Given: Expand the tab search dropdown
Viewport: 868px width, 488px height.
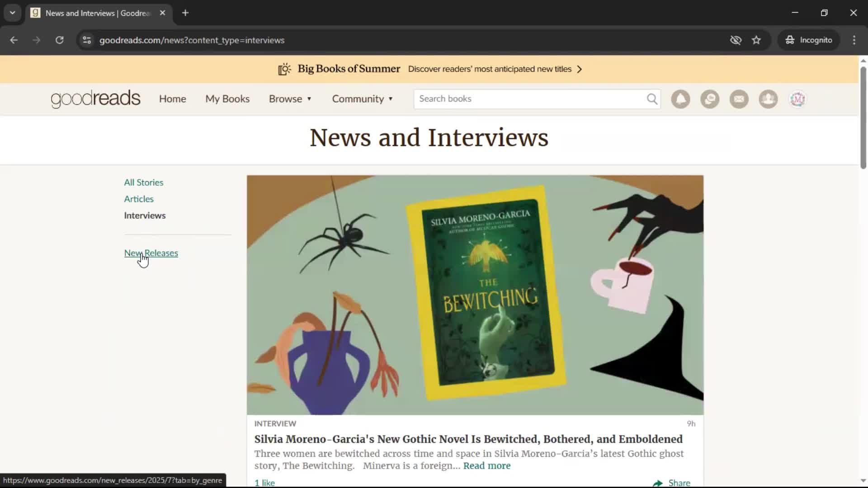Looking at the screenshot, I should click(12, 13).
